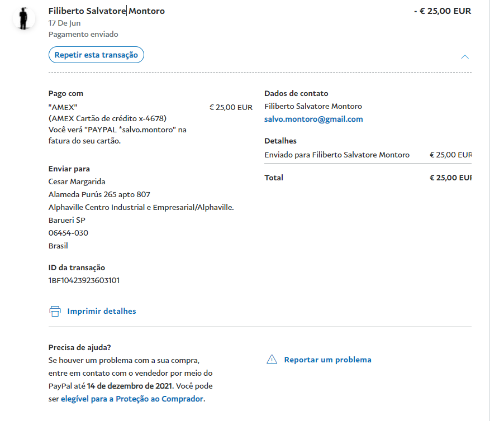
Task: Click Filiberto's profile avatar silhouette
Action: pyautogui.click(x=23, y=18)
